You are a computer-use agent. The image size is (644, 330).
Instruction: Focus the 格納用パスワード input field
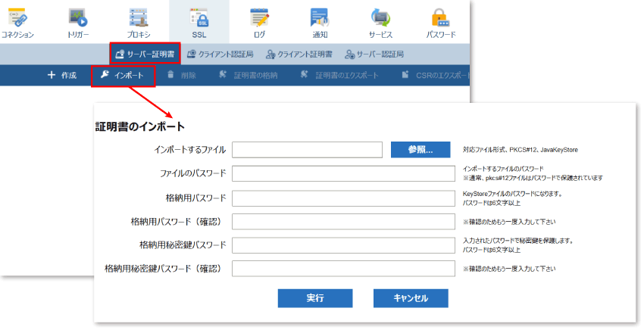pyautogui.click(x=343, y=198)
